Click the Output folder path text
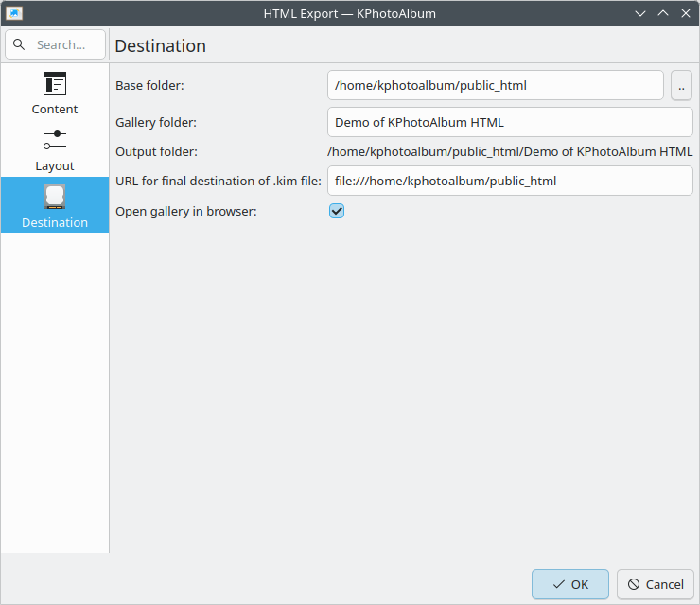The width and height of the screenshot is (700, 605). click(510, 151)
